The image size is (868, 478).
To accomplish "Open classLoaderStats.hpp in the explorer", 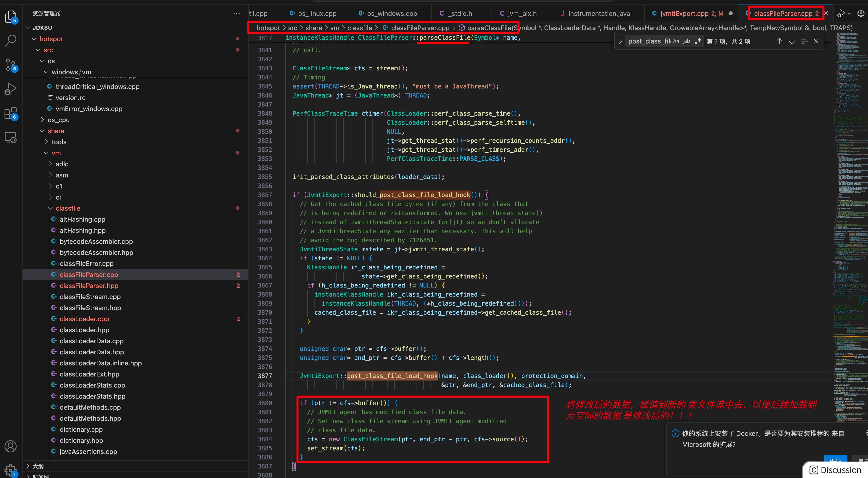I will click(135, 396).
